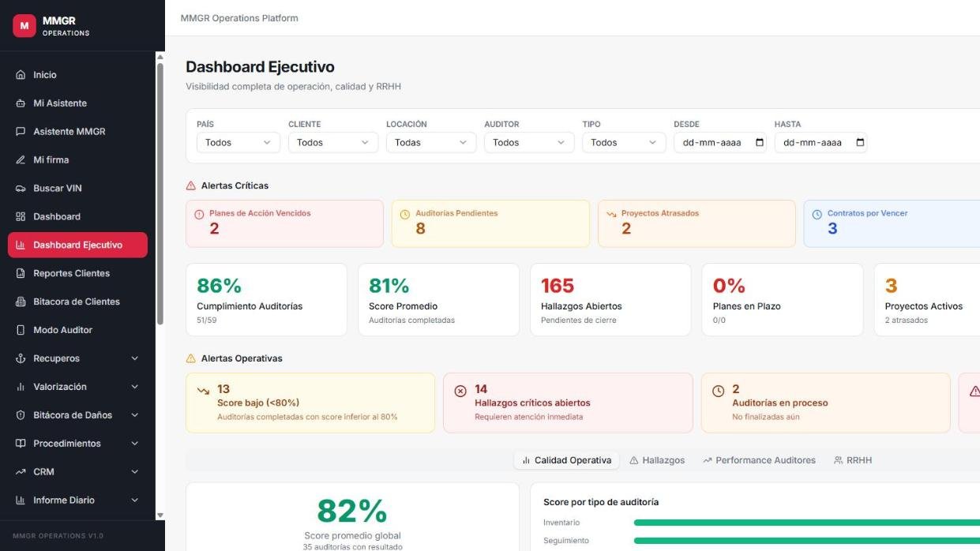Click the Informe Diario chart icon
This screenshot has width=980, height=551.
[x=21, y=501]
